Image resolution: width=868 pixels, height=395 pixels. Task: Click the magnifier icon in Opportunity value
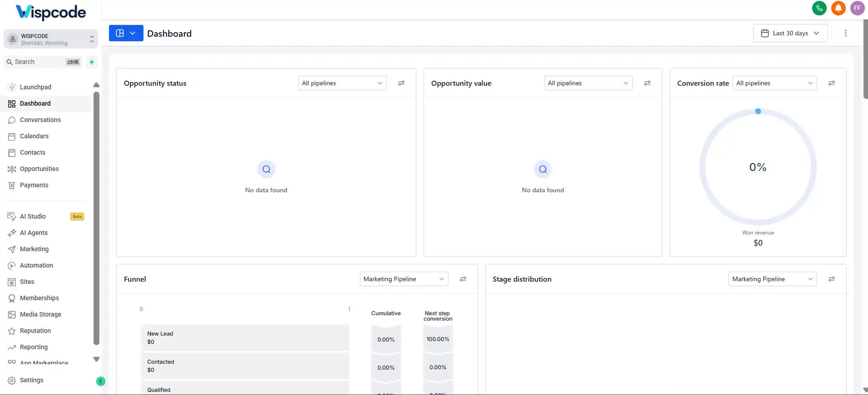coord(543,169)
